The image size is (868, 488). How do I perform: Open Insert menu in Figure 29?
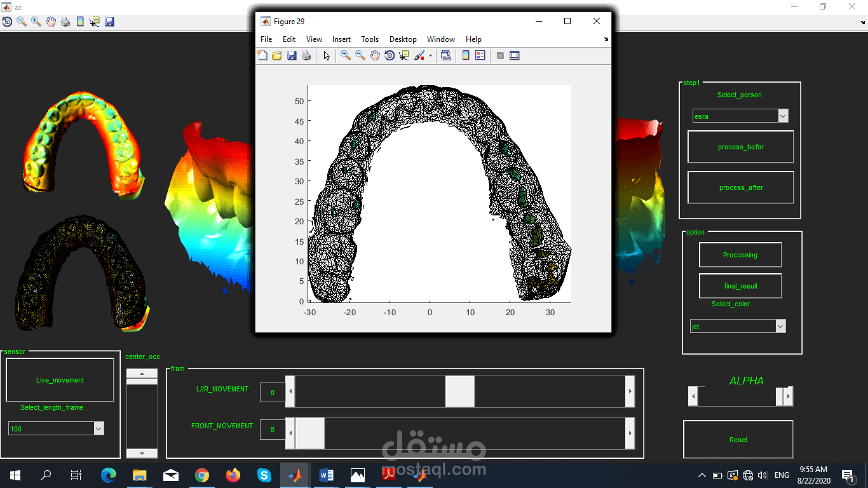click(342, 39)
